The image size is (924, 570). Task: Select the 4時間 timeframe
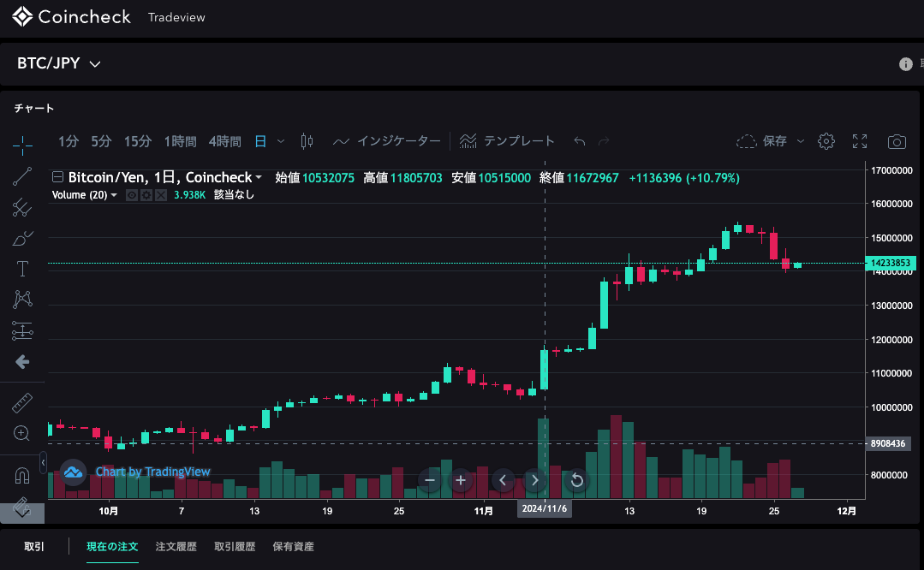[225, 141]
